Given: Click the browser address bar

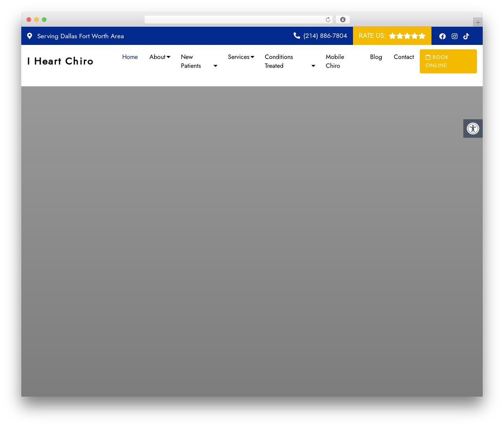Looking at the screenshot, I should pos(238,20).
